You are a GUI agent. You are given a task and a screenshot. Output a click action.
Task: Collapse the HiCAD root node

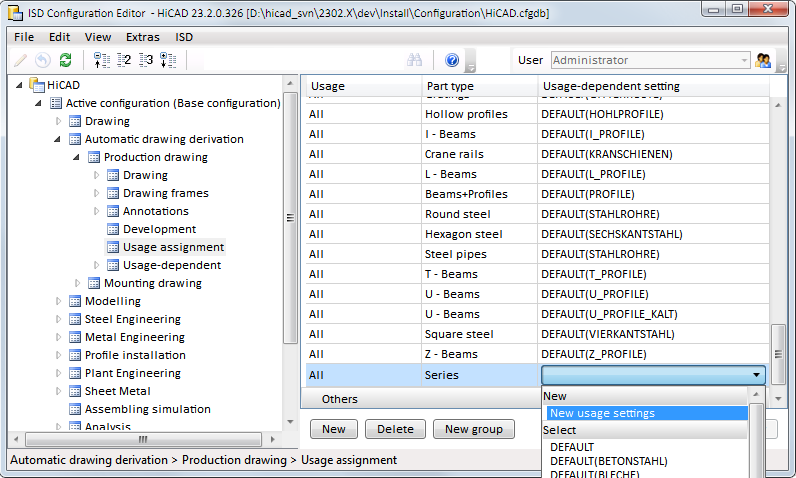19,85
